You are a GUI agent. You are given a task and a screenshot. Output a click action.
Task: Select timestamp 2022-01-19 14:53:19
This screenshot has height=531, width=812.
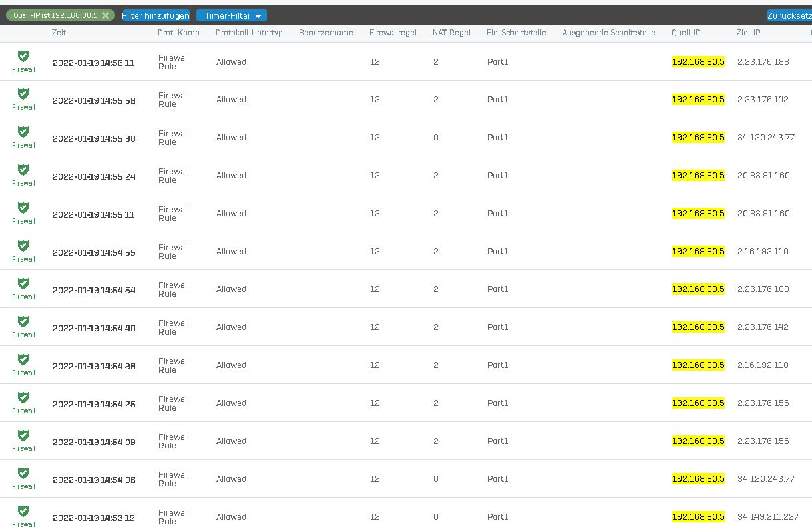(x=94, y=518)
